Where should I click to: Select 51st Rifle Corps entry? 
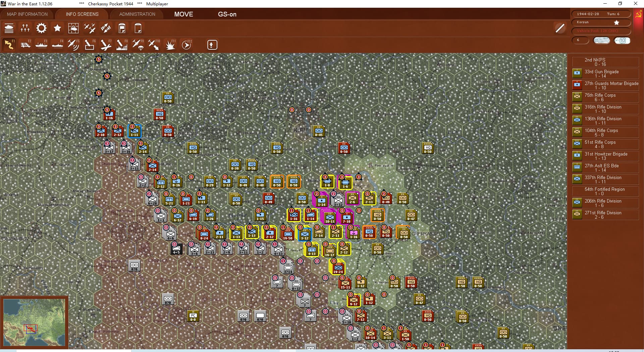(x=605, y=144)
